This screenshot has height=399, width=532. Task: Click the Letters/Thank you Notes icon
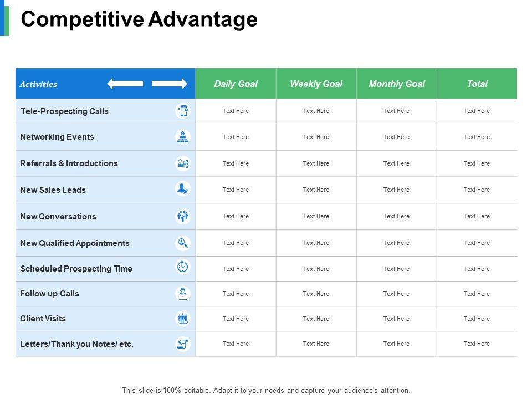pyautogui.click(x=183, y=344)
